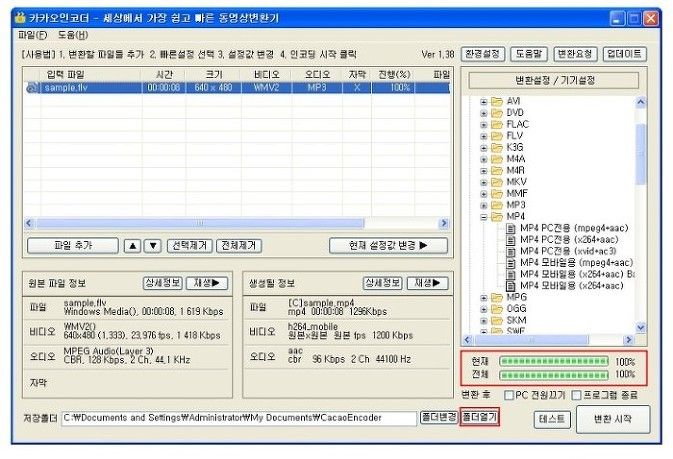This screenshot has height=459, width=673.
Task: Click the 현재 설정값 변경 button
Action: tap(388, 246)
